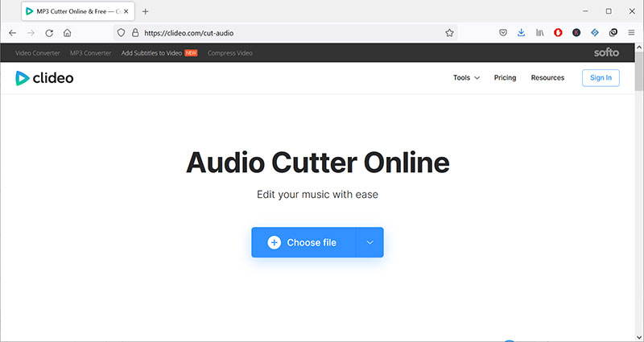Expand the Tools dropdown menu
Screen dimensions: 644x342
pyautogui.click(x=466, y=77)
